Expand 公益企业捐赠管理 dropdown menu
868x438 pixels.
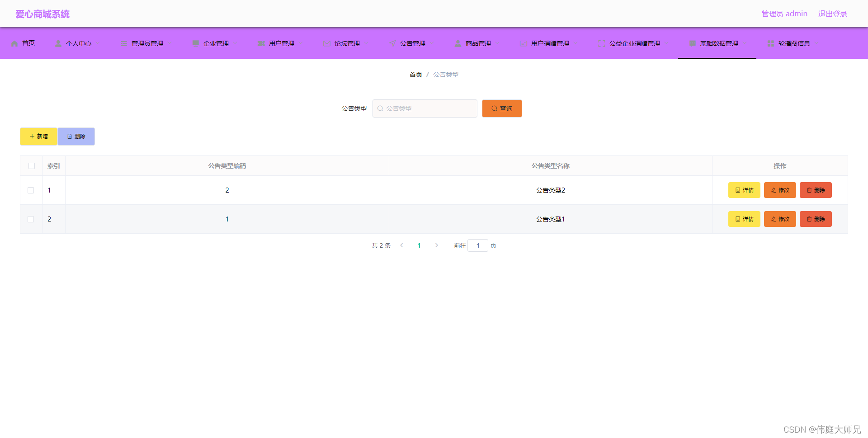click(633, 43)
